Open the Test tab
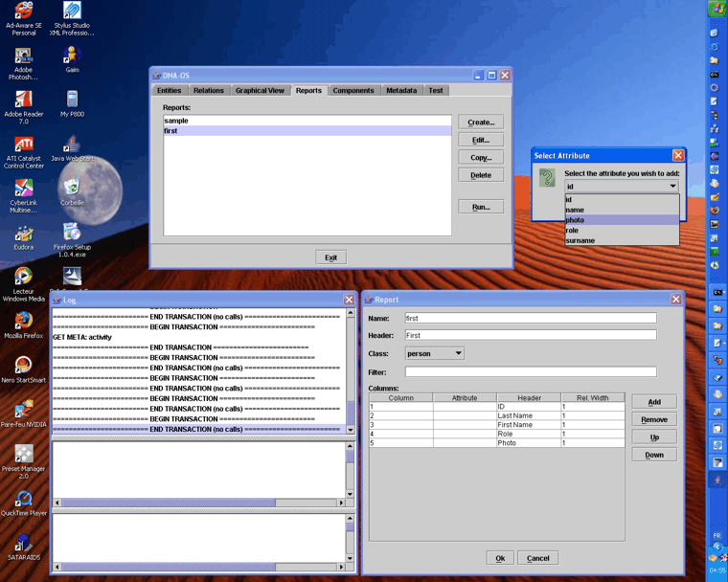The image size is (728, 582). (x=436, y=91)
